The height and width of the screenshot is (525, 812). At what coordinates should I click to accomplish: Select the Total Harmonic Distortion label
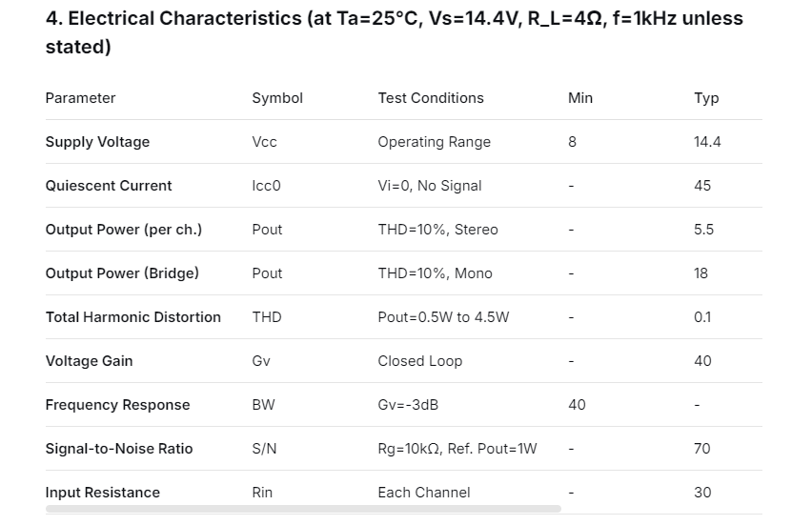[133, 317]
